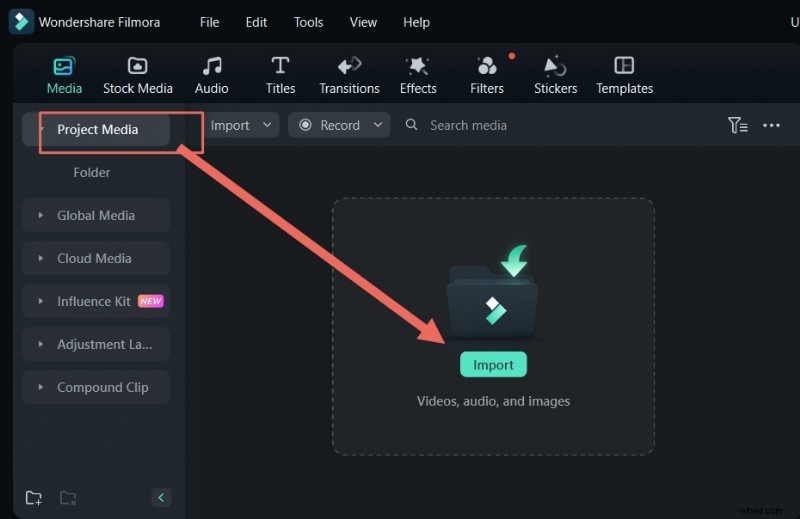Click the green Import button
The width and height of the screenshot is (800, 519).
coord(493,365)
